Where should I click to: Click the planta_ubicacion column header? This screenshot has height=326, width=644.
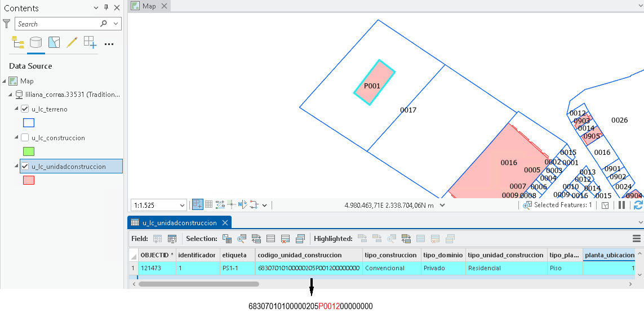pos(609,255)
